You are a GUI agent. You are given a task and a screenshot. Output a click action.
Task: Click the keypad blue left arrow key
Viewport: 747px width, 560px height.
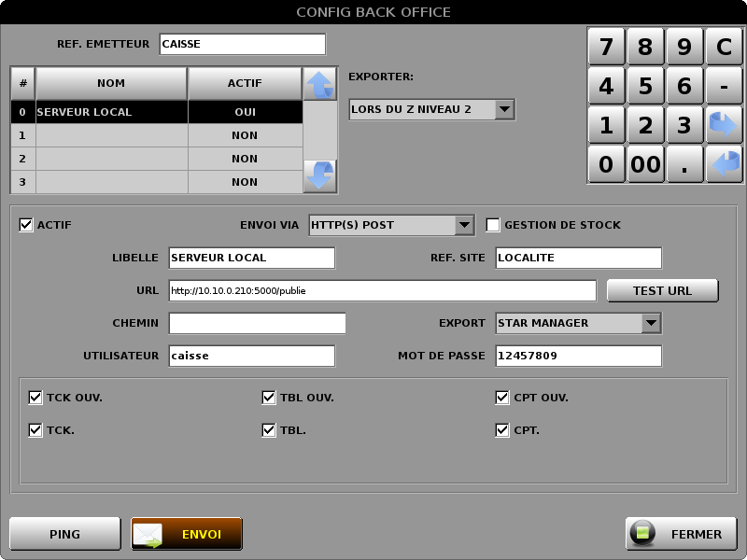coord(724,164)
